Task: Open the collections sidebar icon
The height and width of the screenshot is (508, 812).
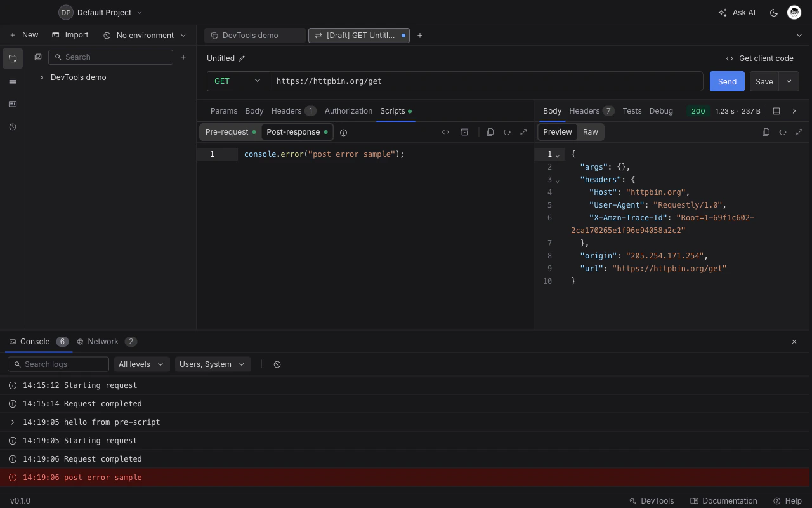Action: [13, 58]
